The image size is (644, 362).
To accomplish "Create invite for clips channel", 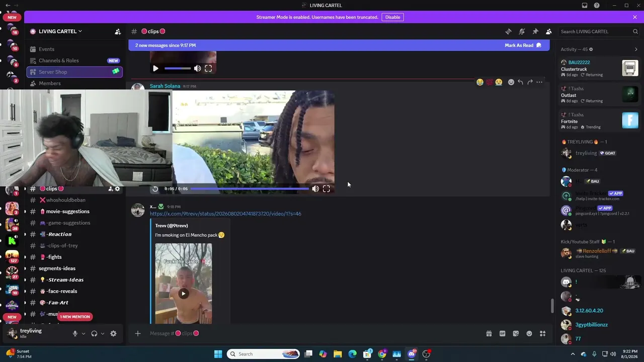I will tap(110, 189).
